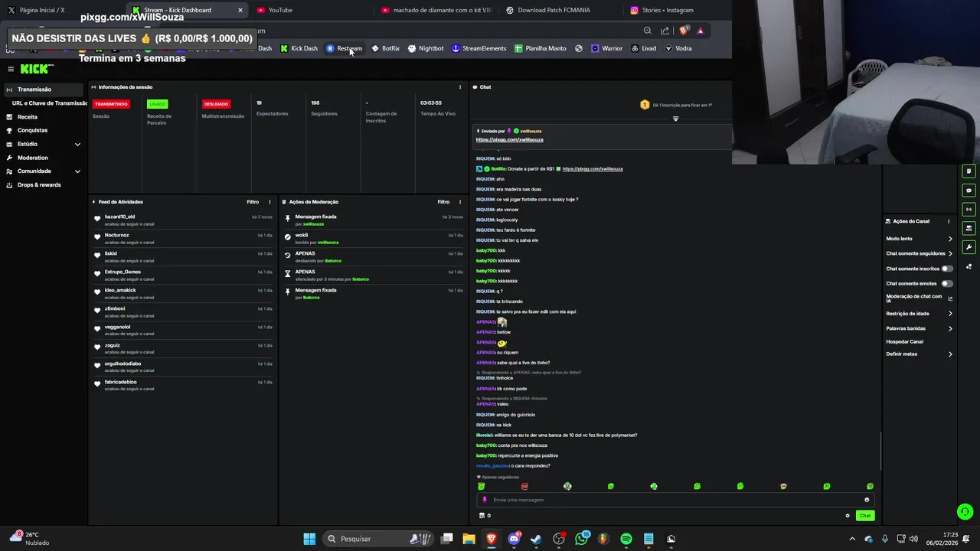Open the Planilha Manto bookmark
980x551 pixels.
click(x=541, y=48)
